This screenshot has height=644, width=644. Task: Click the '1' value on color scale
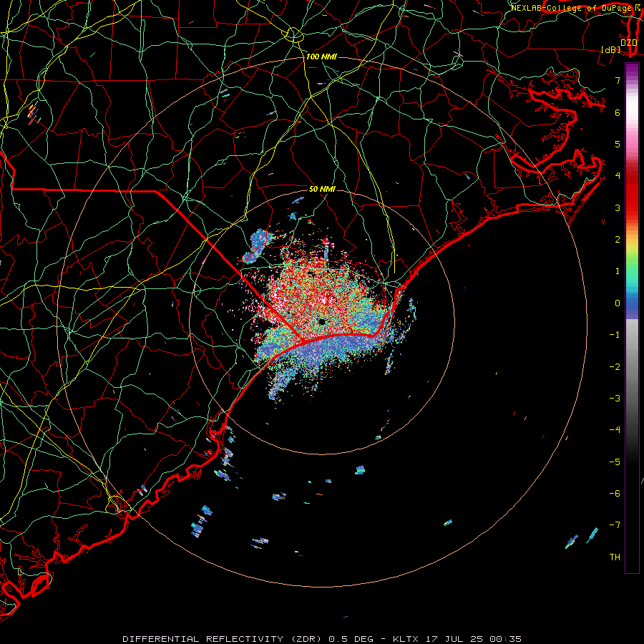618,271
